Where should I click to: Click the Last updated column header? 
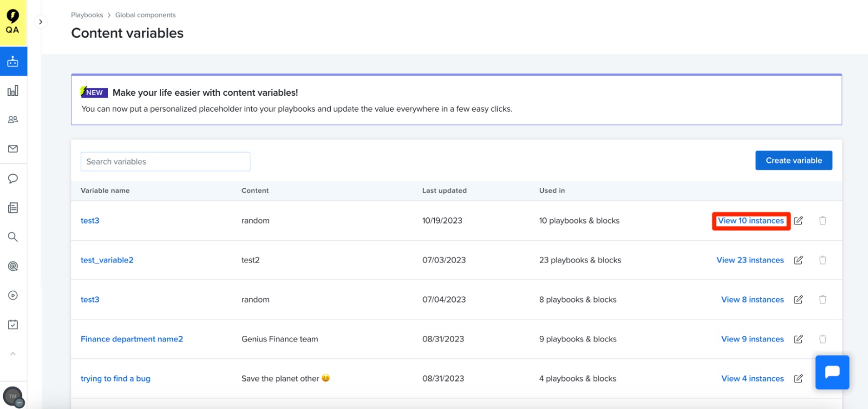click(x=445, y=190)
